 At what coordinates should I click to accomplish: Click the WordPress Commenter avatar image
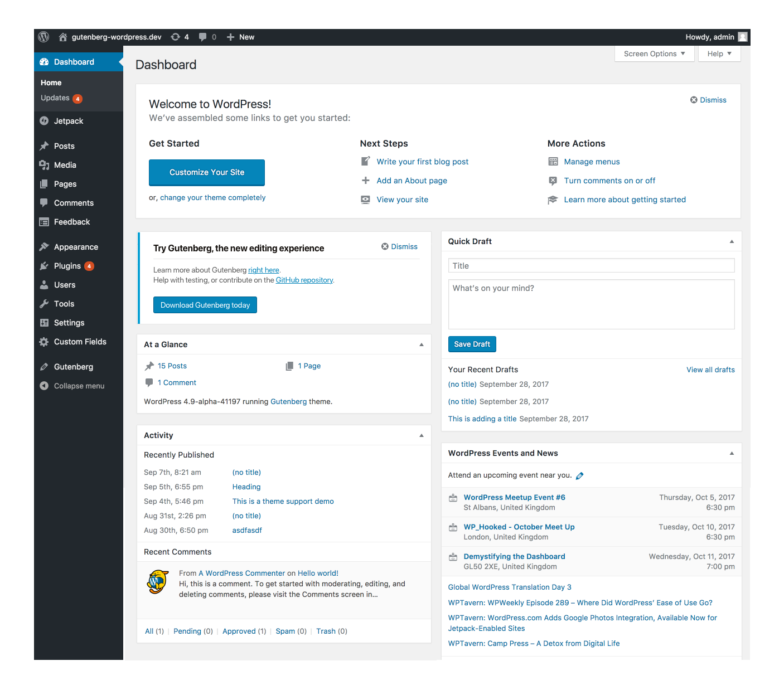click(x=158, y=582)
